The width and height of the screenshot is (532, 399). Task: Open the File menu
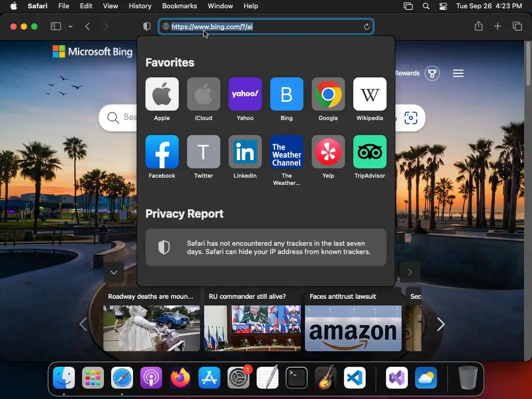(63, 6)
